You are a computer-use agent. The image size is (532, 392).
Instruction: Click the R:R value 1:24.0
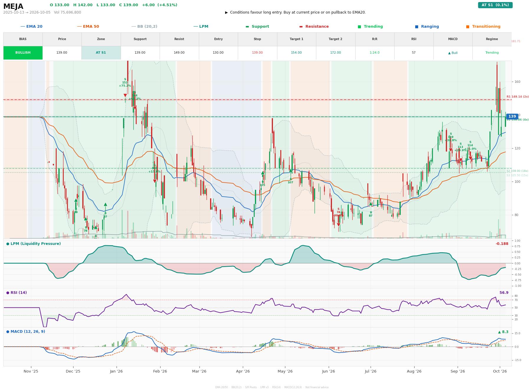coord(375,53)
